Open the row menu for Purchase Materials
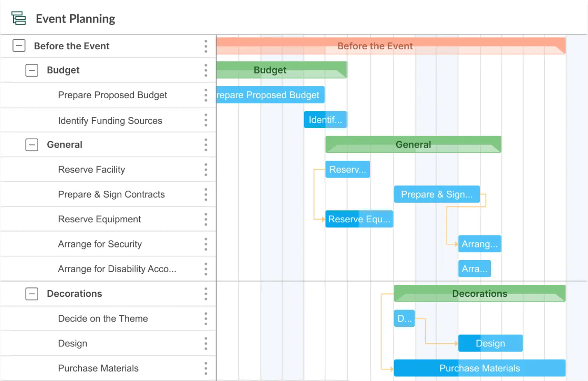 pyautogui.click(x=205, y=368)
